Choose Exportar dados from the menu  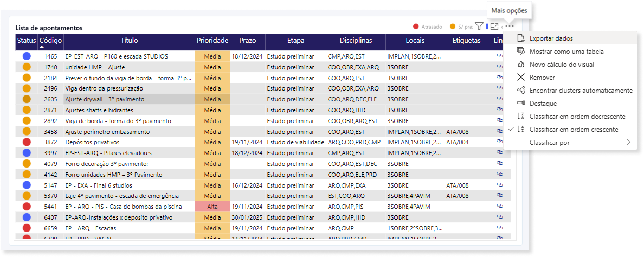570,38
